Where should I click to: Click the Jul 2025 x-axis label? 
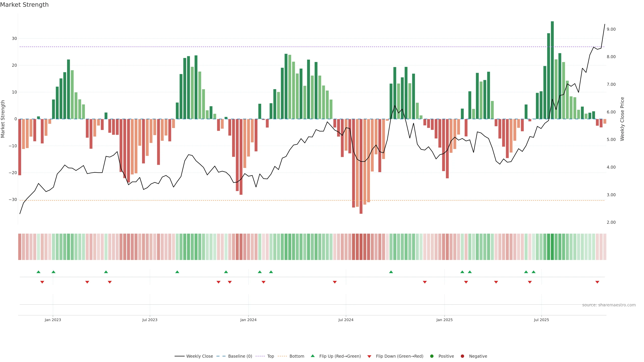(x=541, y=320)
